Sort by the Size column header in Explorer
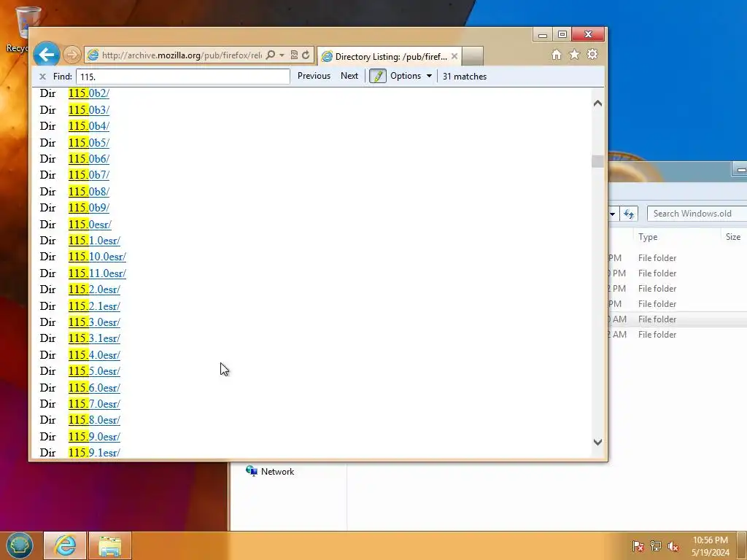Image resolution: width=747 pixels, height=560 pixels. (732, 237)
